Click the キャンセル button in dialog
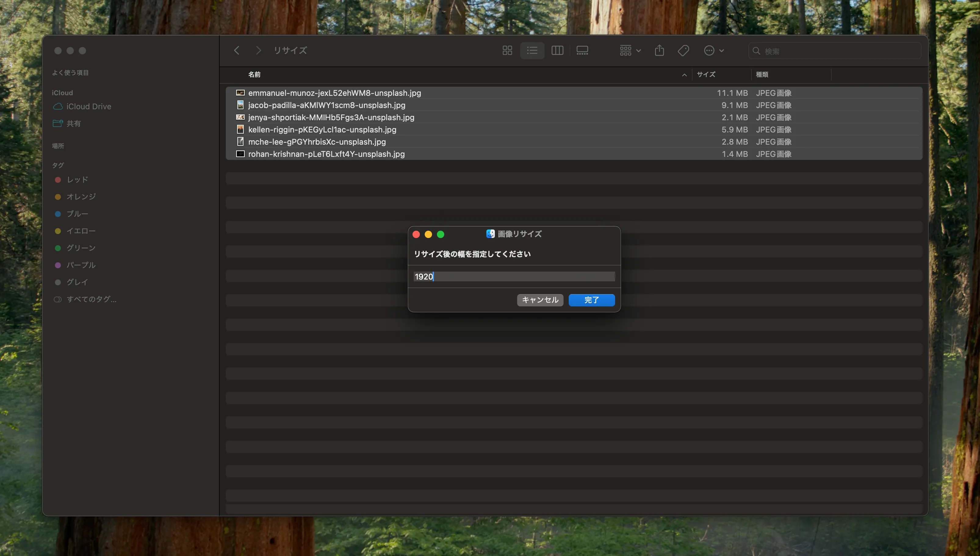The height and width of the screenshot is (556, 980). pyautogui.click(x=540, y=300)
